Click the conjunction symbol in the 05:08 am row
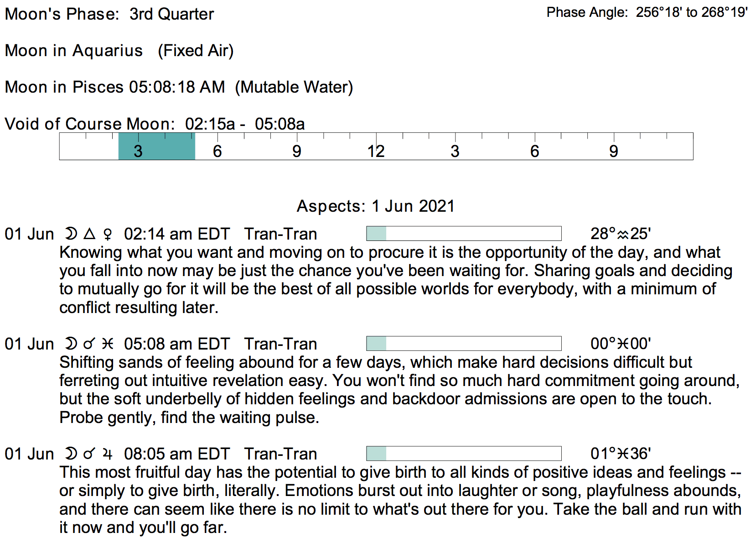The image size is (756, 543). coord(89,344)
